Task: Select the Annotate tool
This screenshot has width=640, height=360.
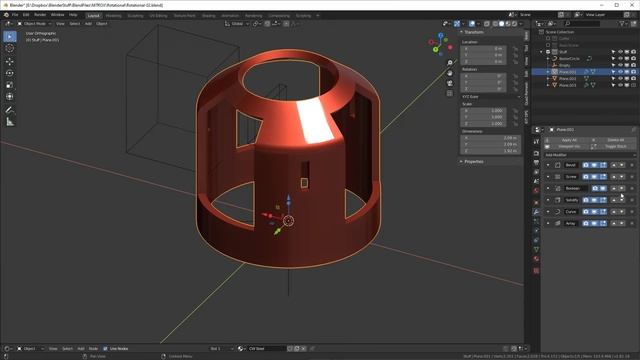Action: coord(10,110)
